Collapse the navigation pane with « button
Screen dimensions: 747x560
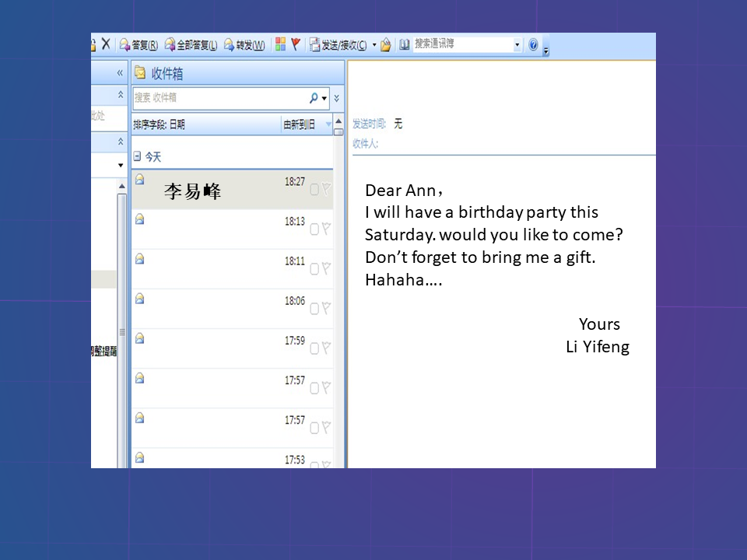click(x=120, y=72)
